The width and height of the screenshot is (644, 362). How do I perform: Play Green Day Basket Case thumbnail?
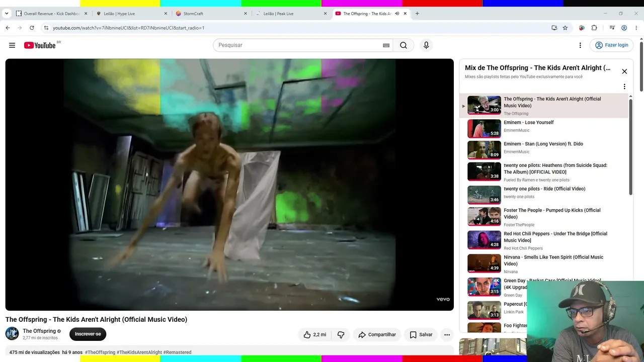(x=484, y=287)
